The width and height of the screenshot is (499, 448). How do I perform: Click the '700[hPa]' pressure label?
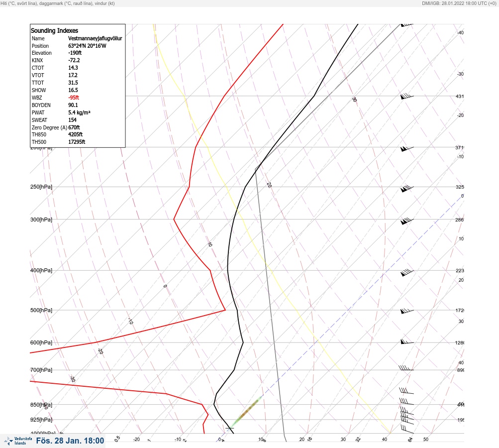click(41, 370)
